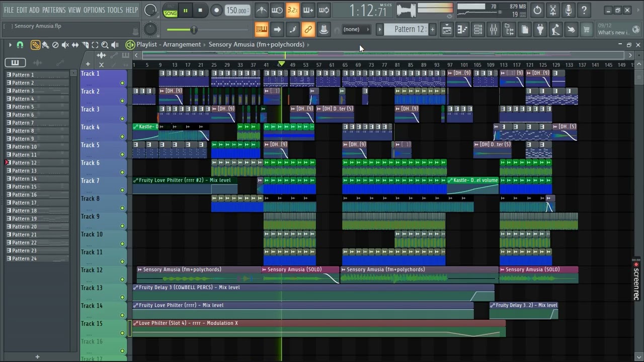Toggle the metronome icon
This screenshot has width=644, height=362.
pos(262,10)
